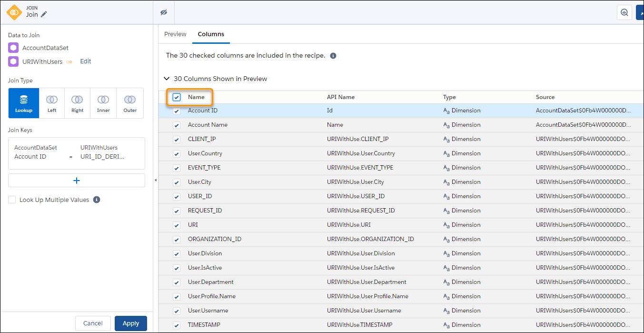Uncheck the Account Name column
This screenshot has height=333, width=644.
point(177,125)
